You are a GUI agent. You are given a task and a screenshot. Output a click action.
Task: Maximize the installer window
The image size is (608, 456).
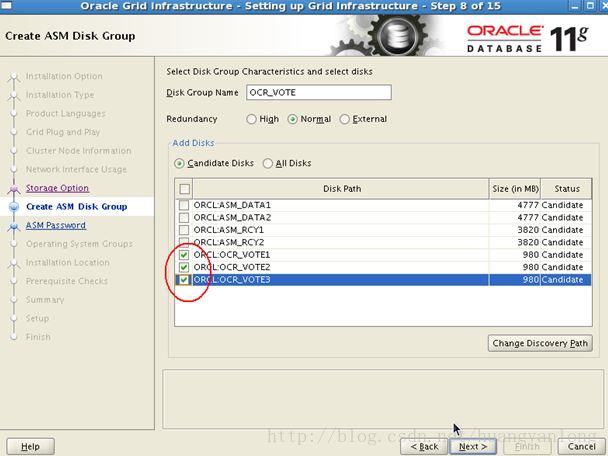coord(590,6)
